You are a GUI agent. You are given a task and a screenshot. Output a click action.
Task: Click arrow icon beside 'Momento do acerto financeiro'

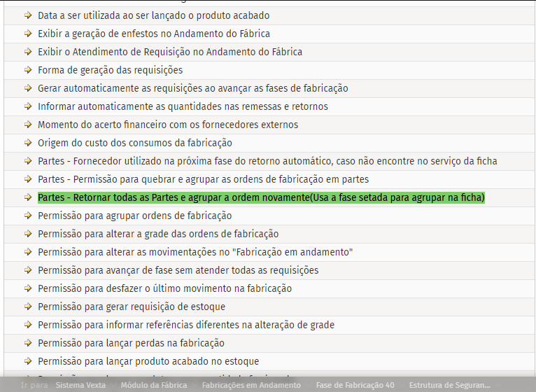pos(28,125)
